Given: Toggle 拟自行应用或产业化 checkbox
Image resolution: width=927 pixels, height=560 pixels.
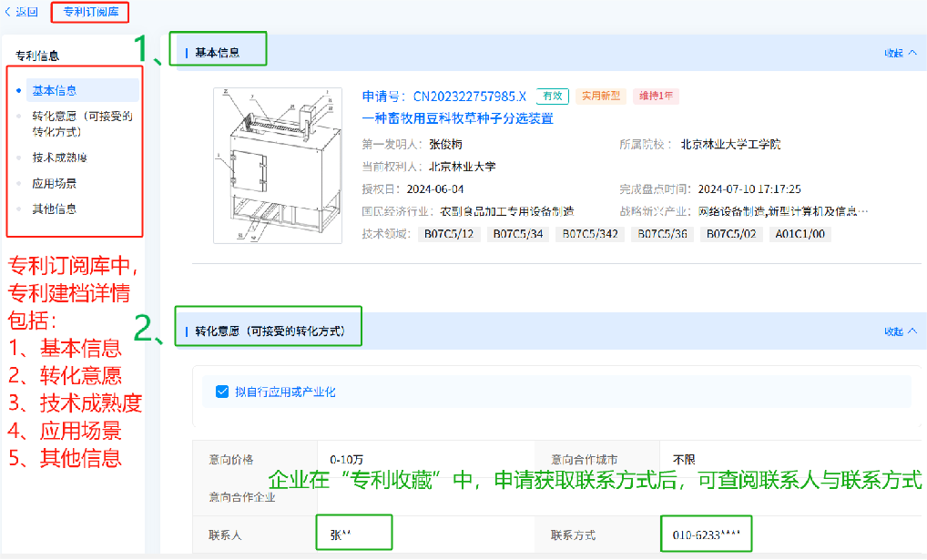Looking at the screenshot, I should pyautogui.click(x=221, y=392).
